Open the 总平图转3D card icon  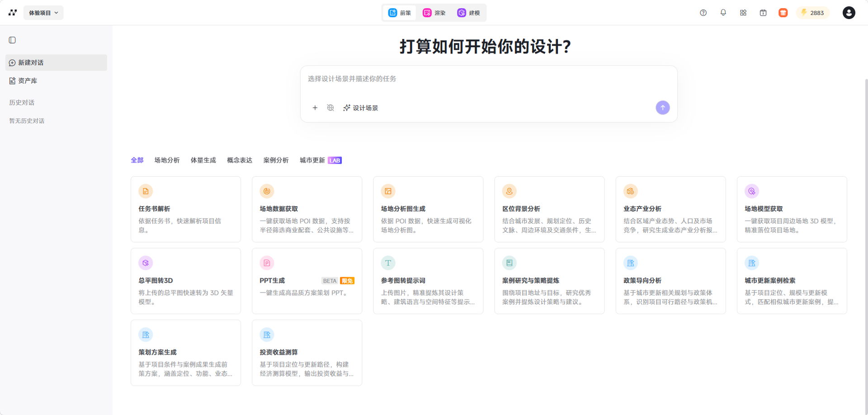[x=146, y=263]
